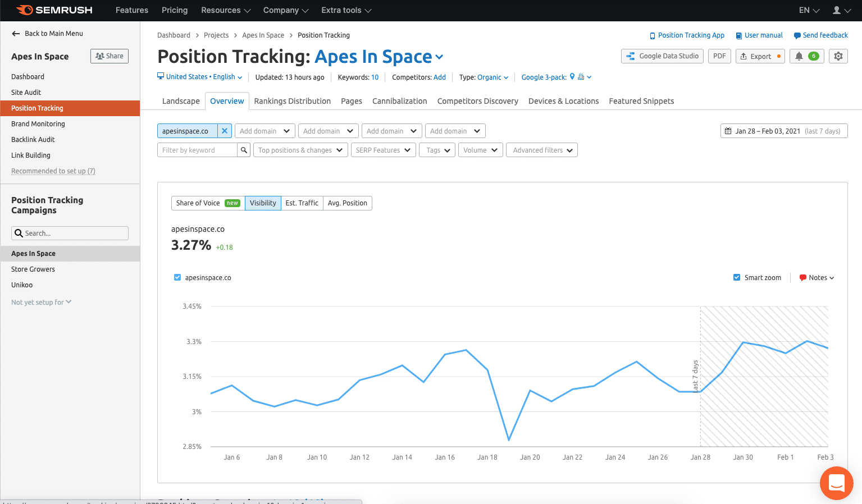Click the campaigns Search field
The image size is (862, 504).
pyautogui.click(x=70, y=233)
